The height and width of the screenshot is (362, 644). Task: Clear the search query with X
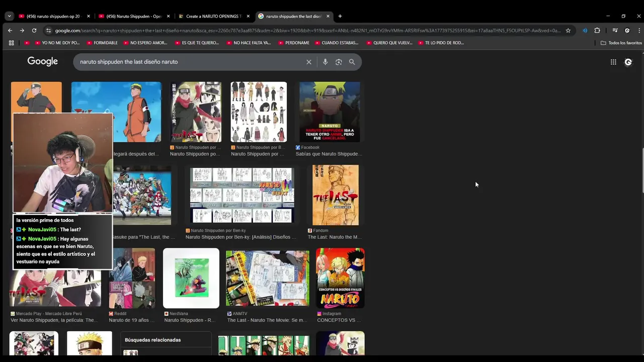(x=309, y=62)
